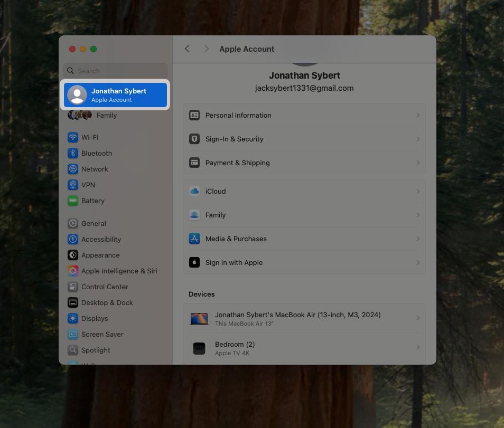Select Control Center in sidebar
This screenshot has width=504, height=428.
(x=105, y=287)
